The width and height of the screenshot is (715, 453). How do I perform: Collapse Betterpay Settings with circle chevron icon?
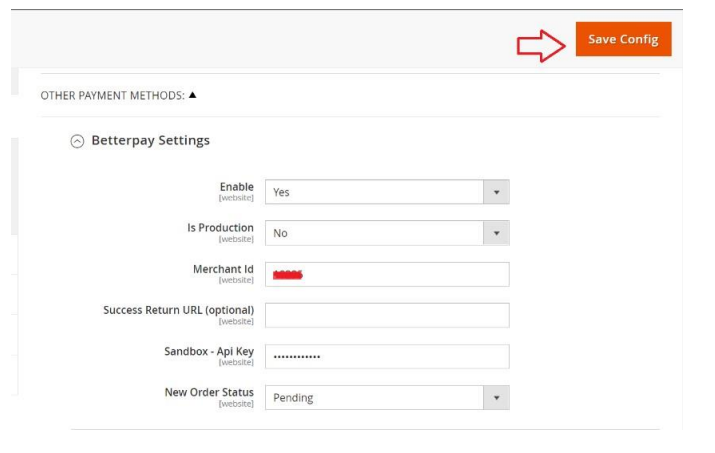point(77,141)
